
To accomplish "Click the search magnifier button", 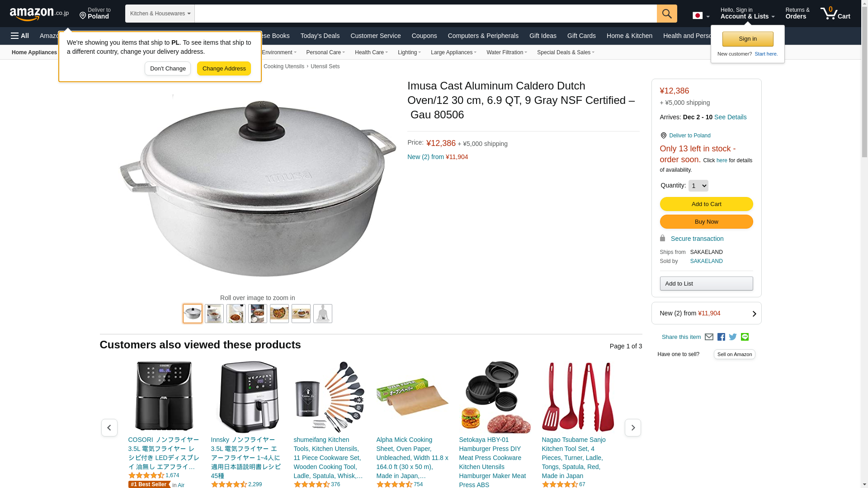I will point(667,14).
